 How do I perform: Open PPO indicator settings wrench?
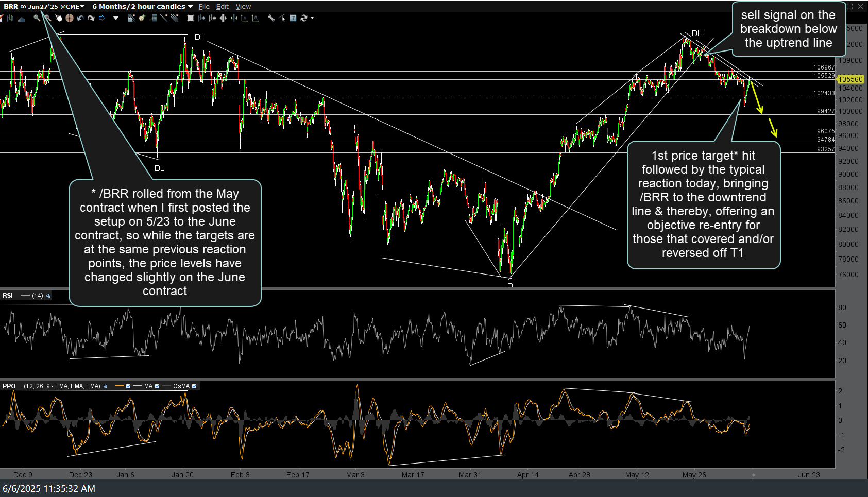(106, 386)
